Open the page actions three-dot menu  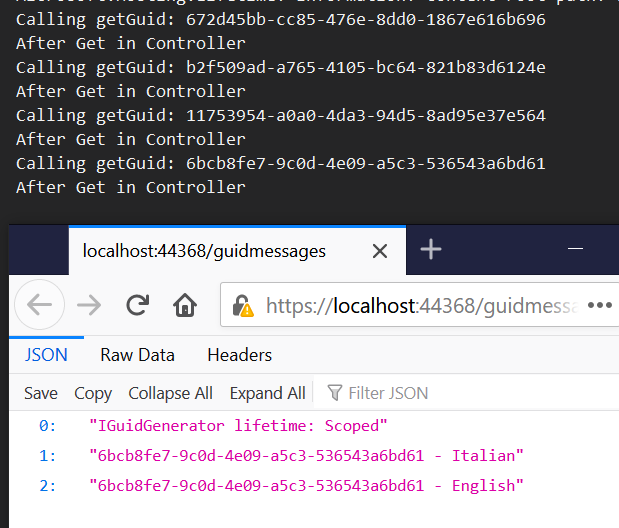click(600, 305)
